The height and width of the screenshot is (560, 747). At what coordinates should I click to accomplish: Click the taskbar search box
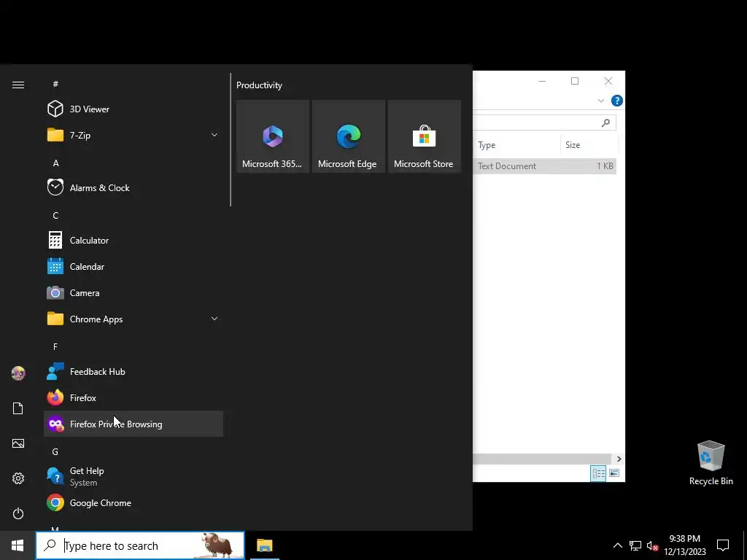140,545
